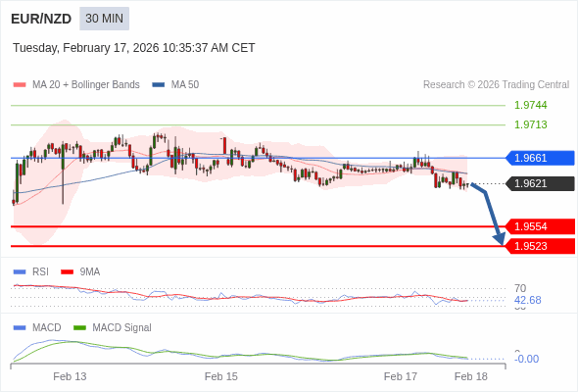Click the 9MA red legend swatch
Viewport: 578px width, 392px height.
click(x=67, y=272)
